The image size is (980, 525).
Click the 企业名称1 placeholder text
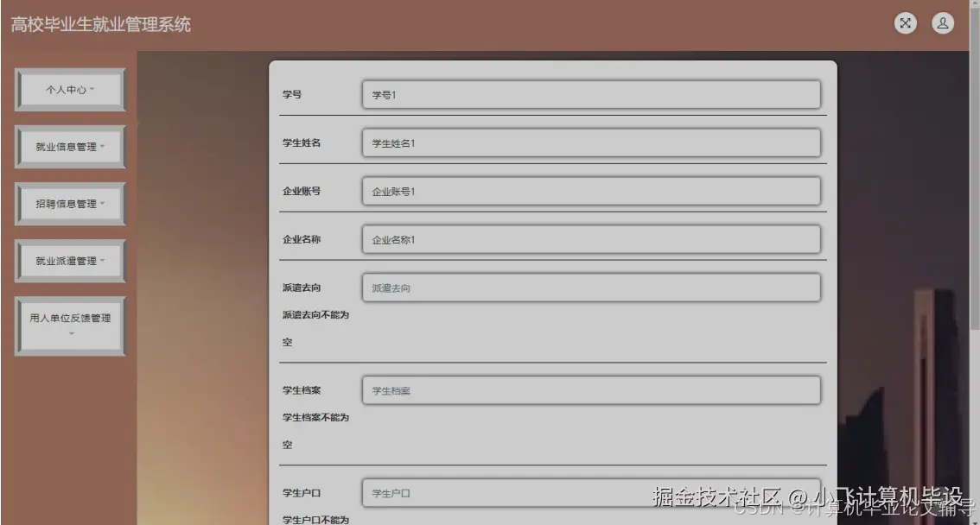coord(395,239)
